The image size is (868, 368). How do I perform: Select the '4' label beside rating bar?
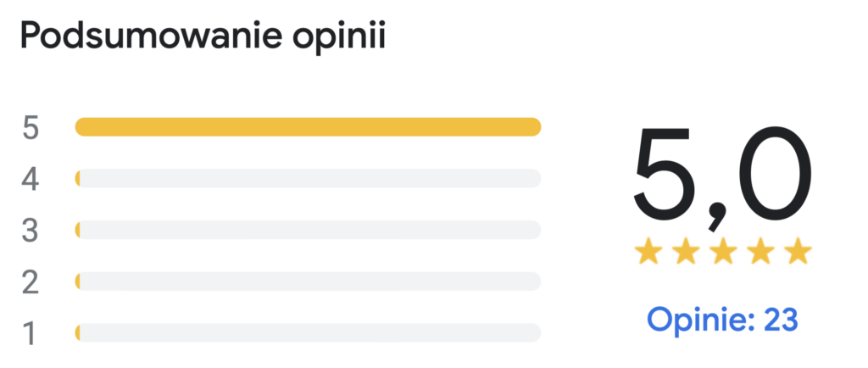[x=31, y=180]
